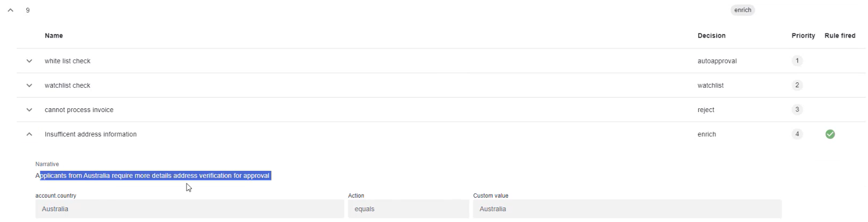Click the account.country field showing Australia
The height and width of the screenshot is (222, 868).
click(190, 209)
